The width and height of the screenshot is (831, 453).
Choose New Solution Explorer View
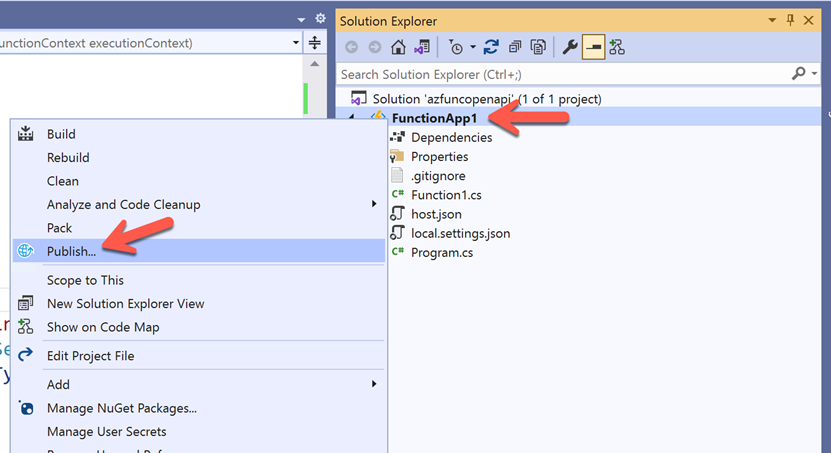199,304
